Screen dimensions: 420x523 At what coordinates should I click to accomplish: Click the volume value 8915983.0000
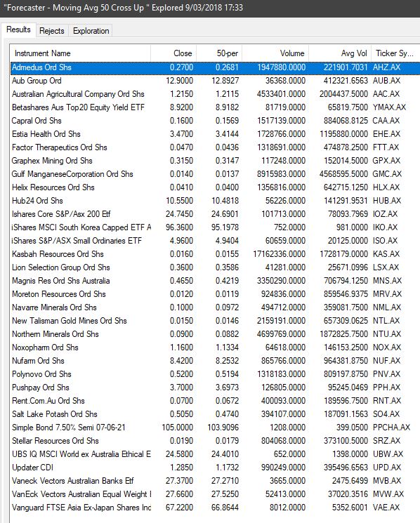(281, 174)
